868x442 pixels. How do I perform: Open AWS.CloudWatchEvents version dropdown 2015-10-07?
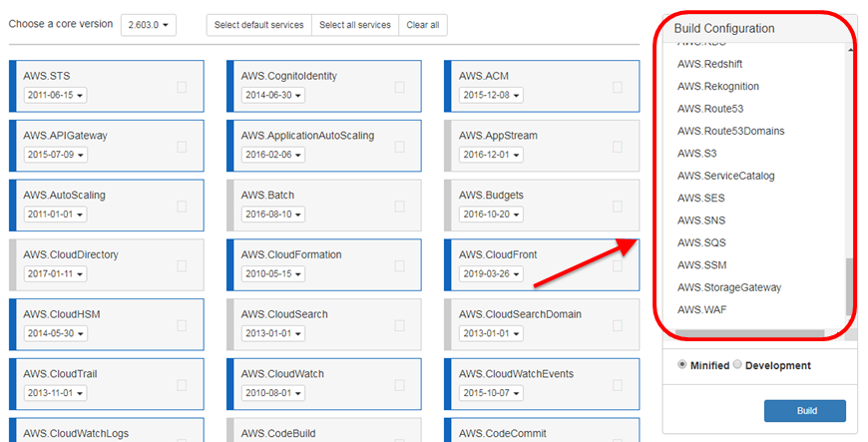click(x=491, y=393)
